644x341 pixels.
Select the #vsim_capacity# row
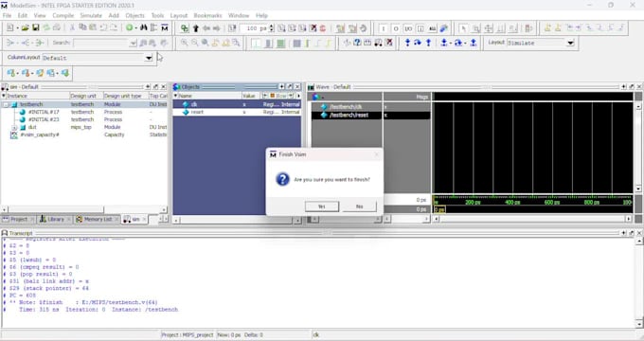(84, 135)
